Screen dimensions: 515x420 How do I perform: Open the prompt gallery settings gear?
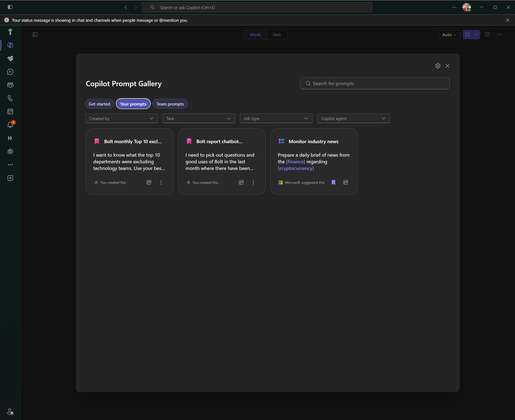tap(437, 66)
